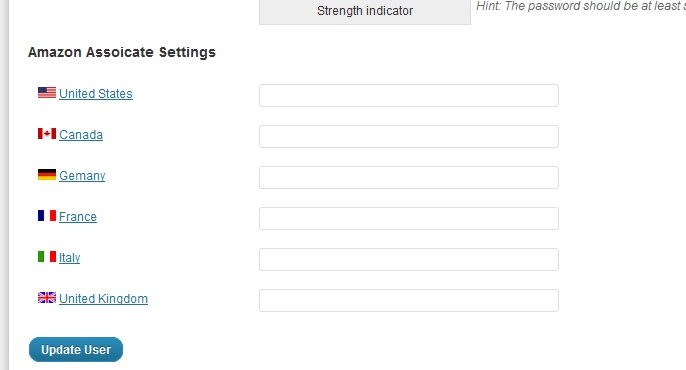Focus the Canada associate ID field
The image size is (686, 370).
409,136
